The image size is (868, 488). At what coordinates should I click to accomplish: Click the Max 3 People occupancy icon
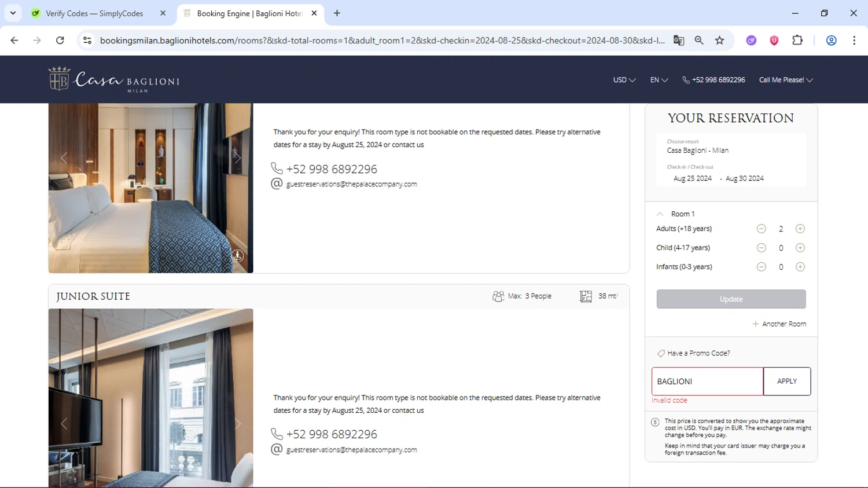[x=498, y=296]
